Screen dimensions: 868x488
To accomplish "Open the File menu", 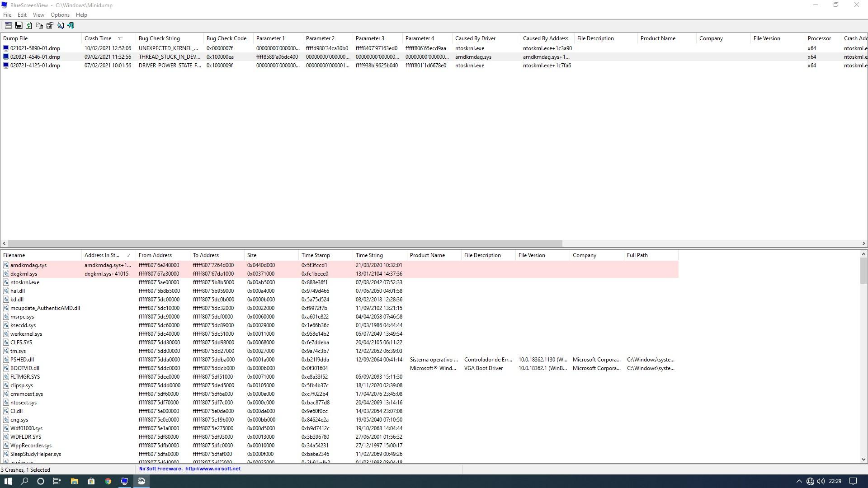I will [x=7, y=15].
